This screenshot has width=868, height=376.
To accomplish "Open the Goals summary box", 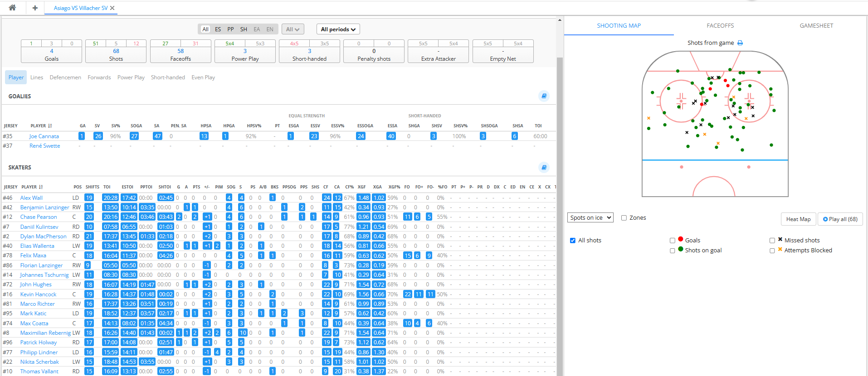I will 52,51.
